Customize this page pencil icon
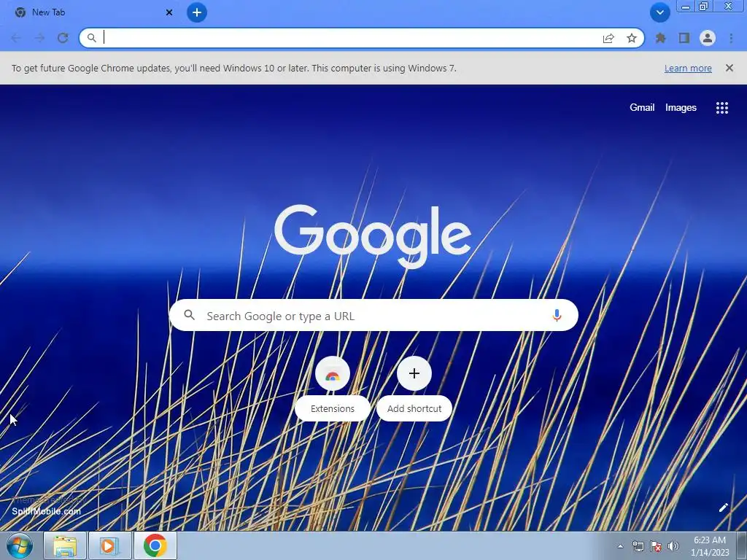The image size is (747, 560). tap(723, 507)
